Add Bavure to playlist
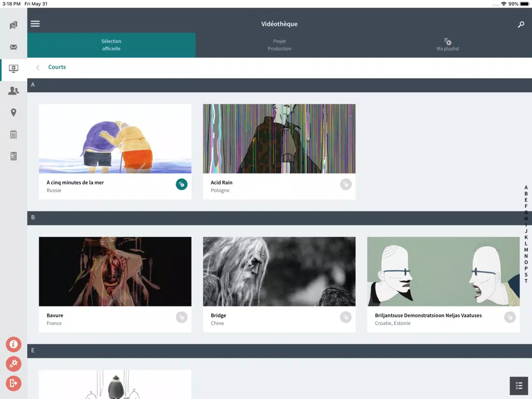The height and width of the screenshot is (399, 532). pos(182,317)
